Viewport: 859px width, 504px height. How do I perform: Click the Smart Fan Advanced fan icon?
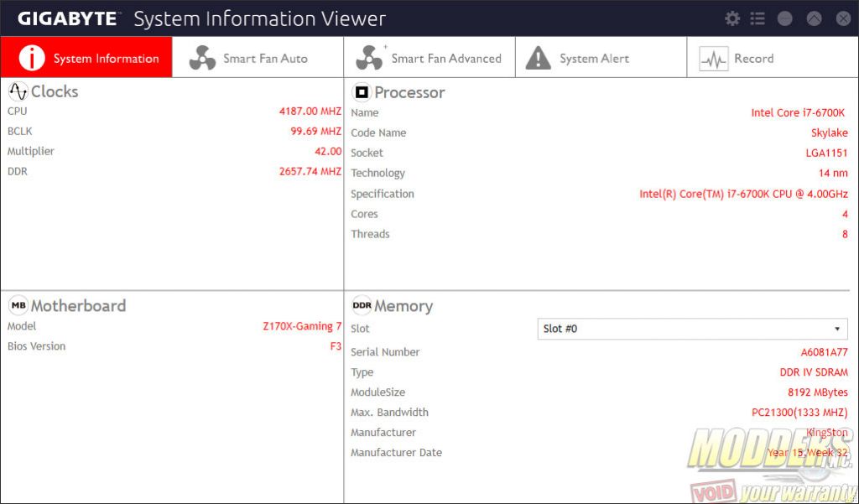(x=370, y=58)
